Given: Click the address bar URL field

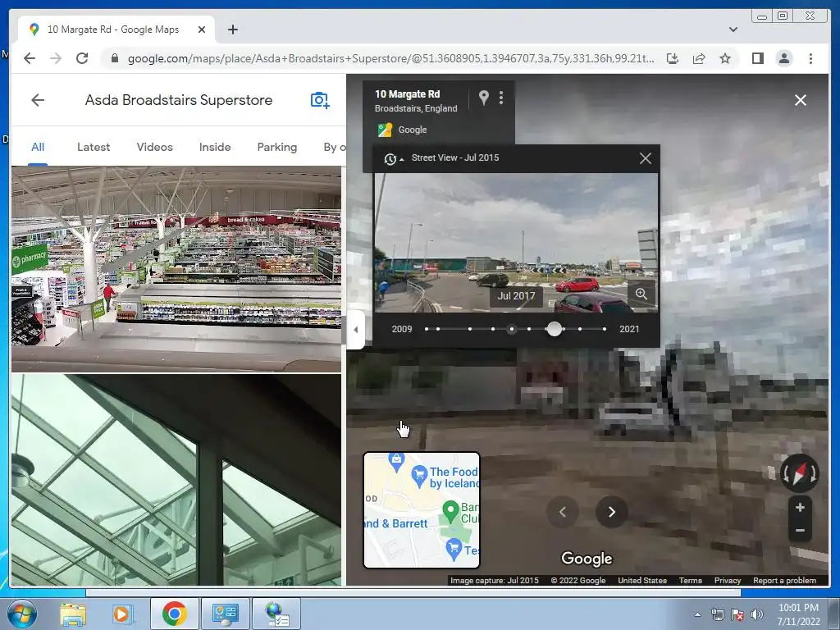Looking at the screenshot, I should pyautogui.click(x=390, y=58).
